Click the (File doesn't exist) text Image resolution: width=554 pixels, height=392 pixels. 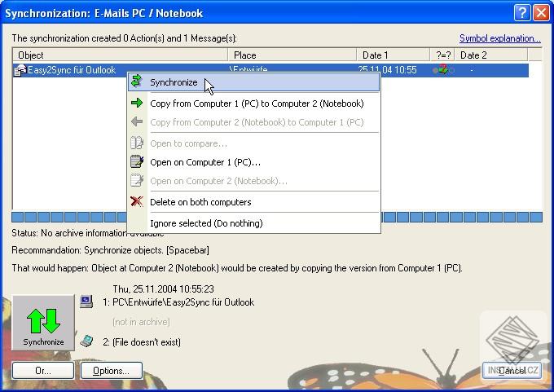tap(147, 342)
